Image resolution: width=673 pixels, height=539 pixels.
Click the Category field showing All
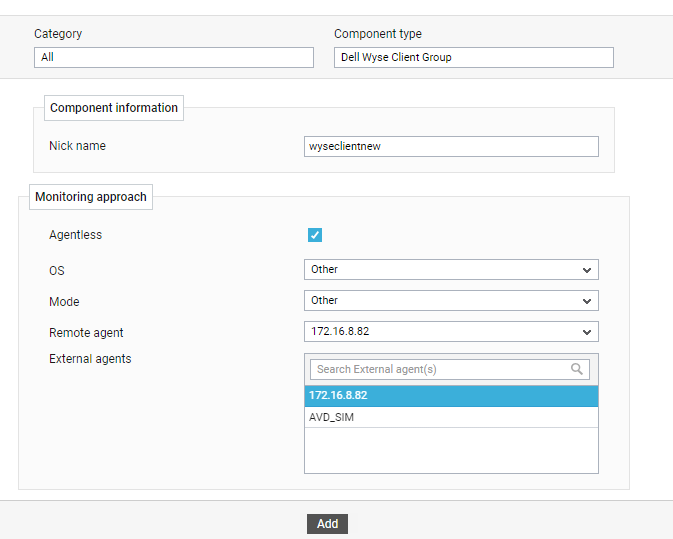coord(174,57)
